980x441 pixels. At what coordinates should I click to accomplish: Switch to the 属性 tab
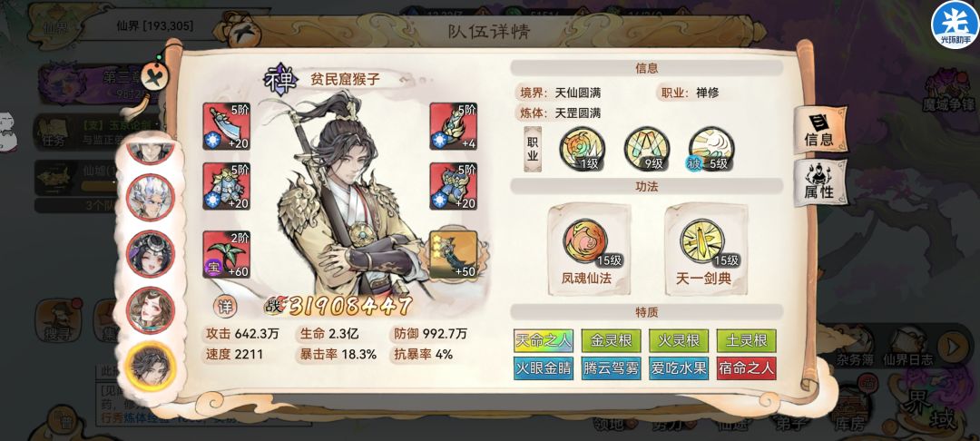(820, 182)
